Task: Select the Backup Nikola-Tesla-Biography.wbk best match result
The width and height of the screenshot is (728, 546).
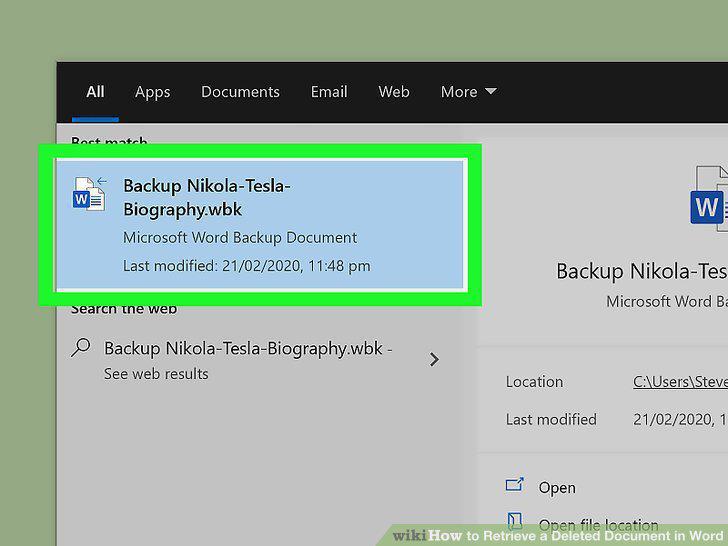Action: (260, 225)
